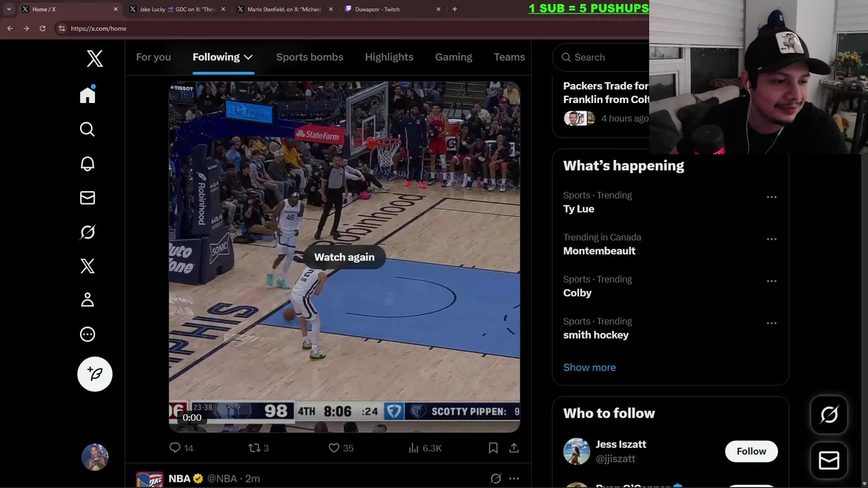This screenshot has width=868, height=488.
Task: Switch to Teams tab
Action: [509, 57]
